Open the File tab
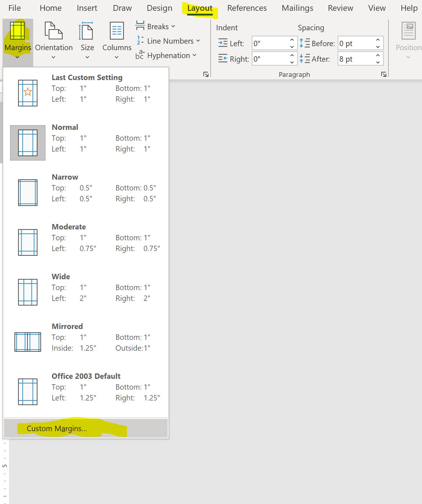The image size is (422, 504). pos(14,8)
